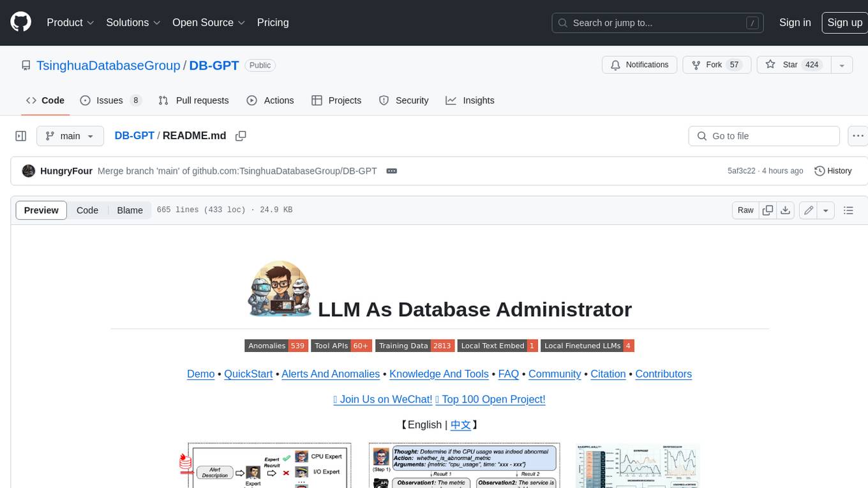This screenshot has width=868, height=488.
Task: Click the Tool APIs 60+ badge
Action: [x=341, y=346]
